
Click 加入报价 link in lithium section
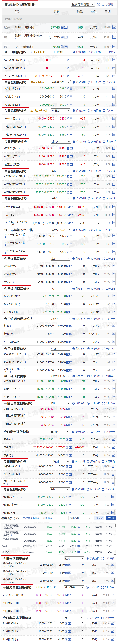pyautogui.click(x=48, y=518)
